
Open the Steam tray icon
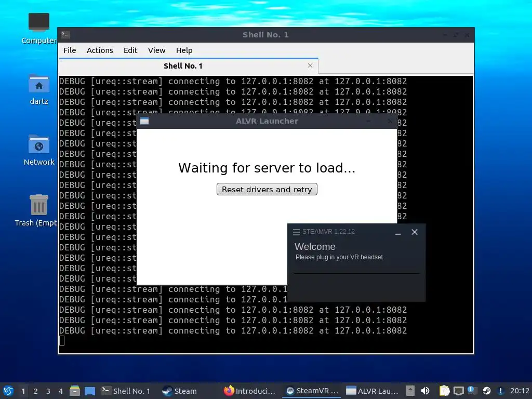coord(486,391)
